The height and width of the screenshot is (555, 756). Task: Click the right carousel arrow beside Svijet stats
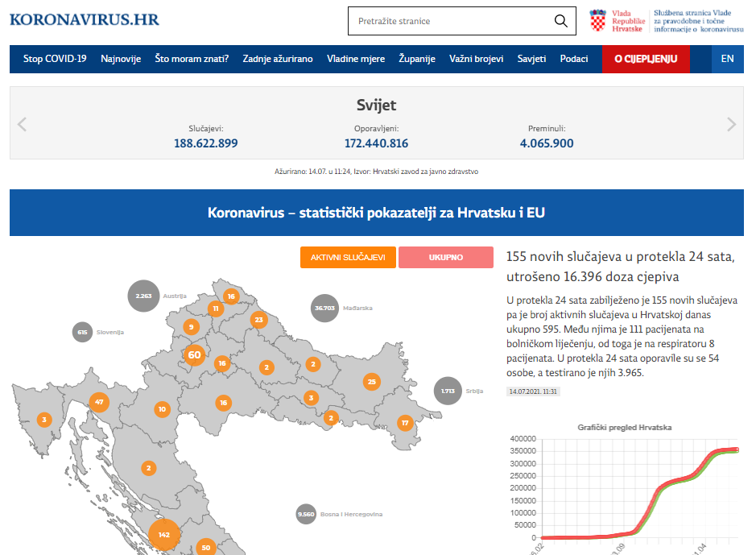733,124
